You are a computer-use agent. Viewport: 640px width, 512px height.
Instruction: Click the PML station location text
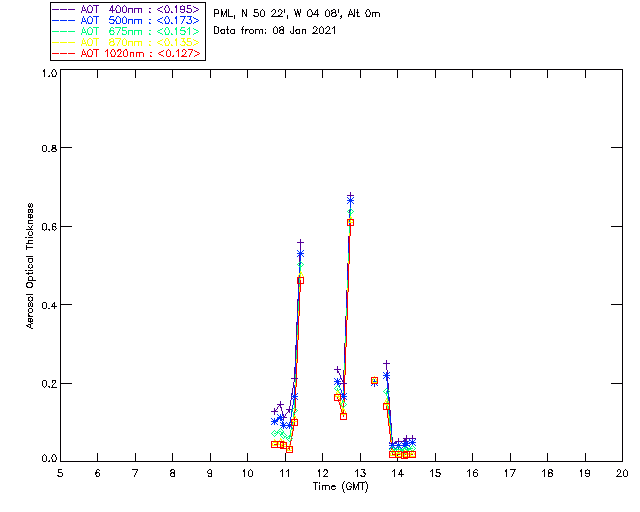(x=297, y=13)
